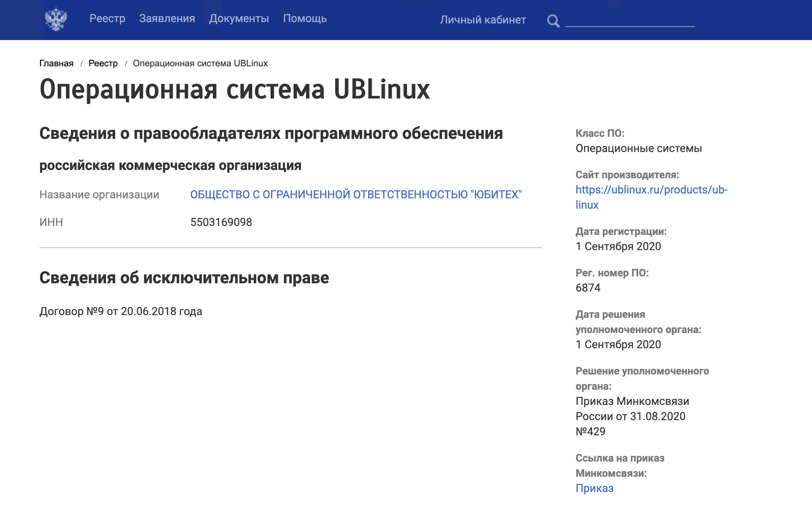Click the Дата решения уполномоченного органа label
812x512 pixels.
pos(638,322)
